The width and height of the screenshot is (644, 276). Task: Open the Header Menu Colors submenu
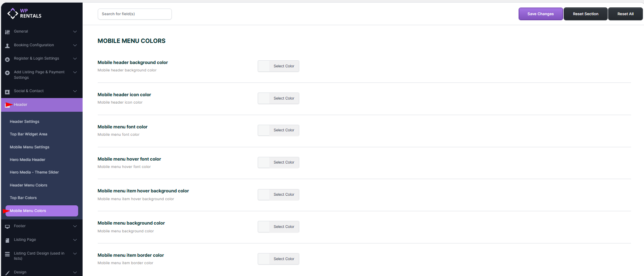coord(29,185)
